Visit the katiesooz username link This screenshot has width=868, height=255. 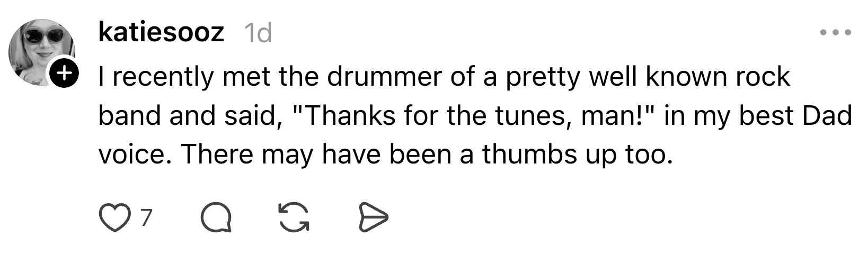pyautogui.click(x=161, y=33)
